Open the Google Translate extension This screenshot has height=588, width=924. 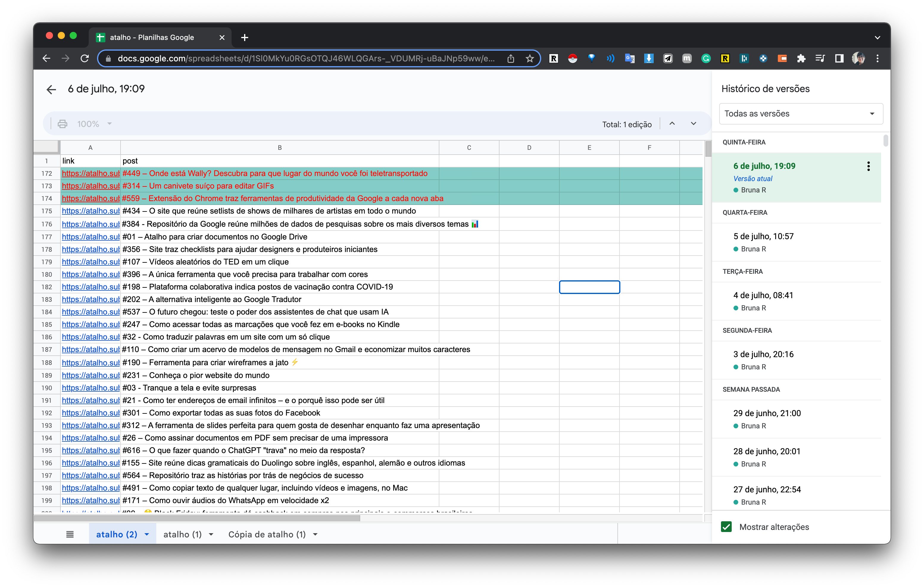coord(630,58)
